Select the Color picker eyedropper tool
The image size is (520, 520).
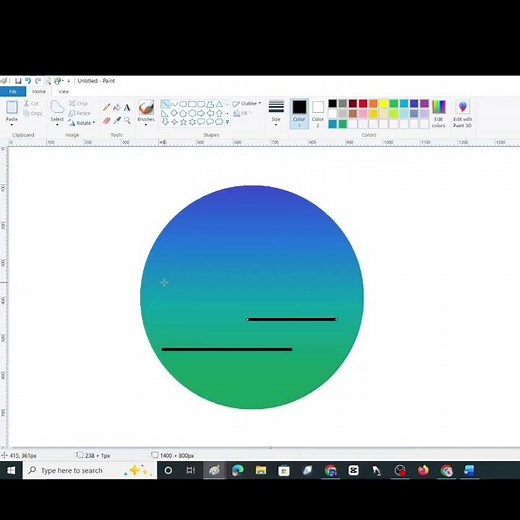(117, 120)
